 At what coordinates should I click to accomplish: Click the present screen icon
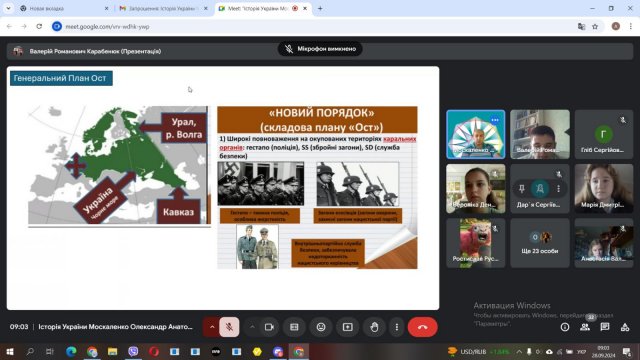coord(347,327)
